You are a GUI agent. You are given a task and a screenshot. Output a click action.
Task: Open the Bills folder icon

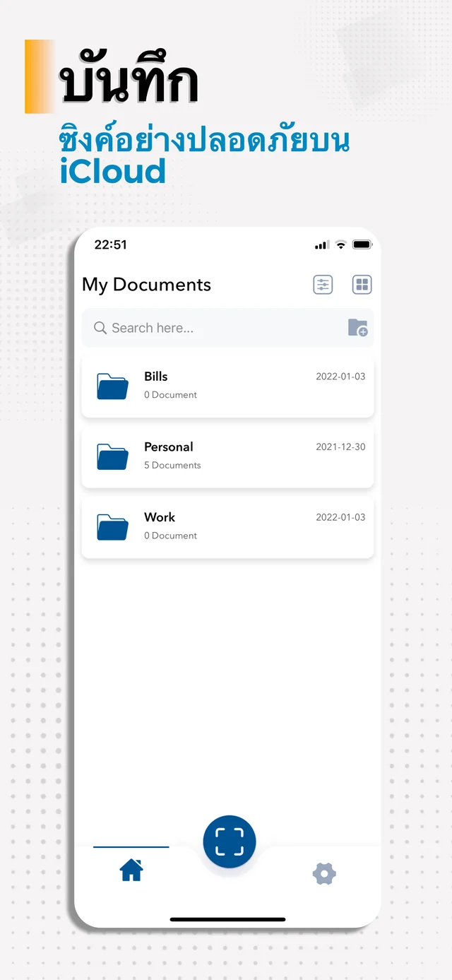pyautogui.click(x=112, y=386)
